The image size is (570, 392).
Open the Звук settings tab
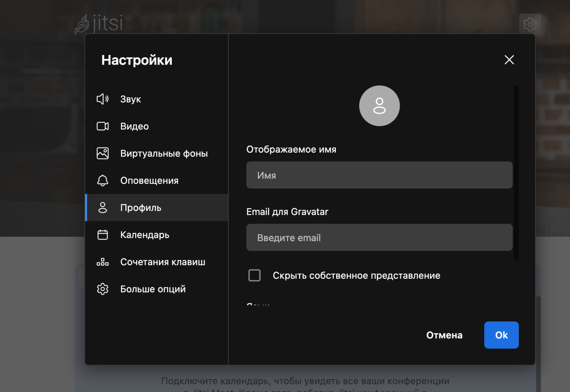tap(131, 99)
